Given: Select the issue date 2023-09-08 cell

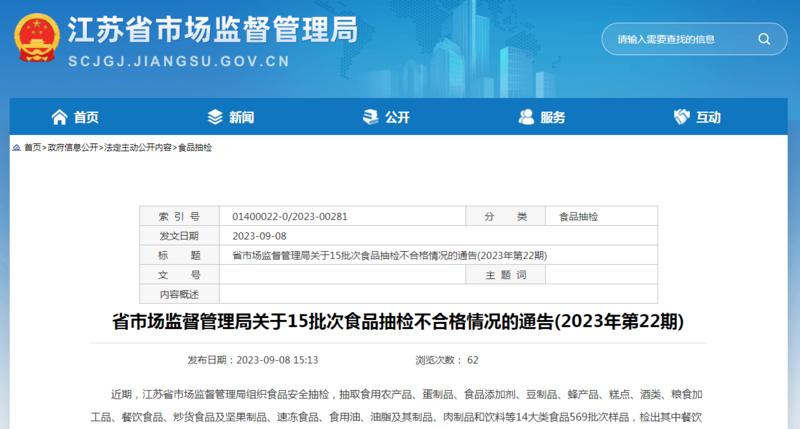Looking at the screenshot, I should pyautogui.click(x=438, y=236).
